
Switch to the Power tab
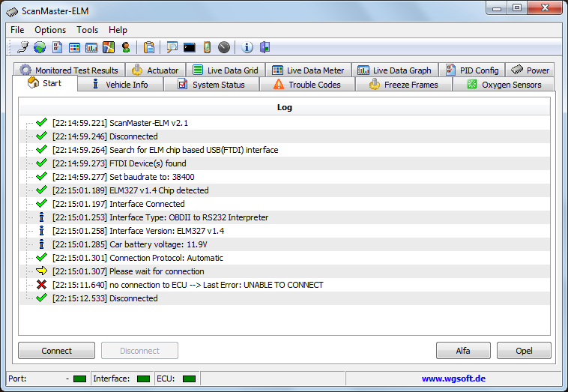[x=530, y=70]
